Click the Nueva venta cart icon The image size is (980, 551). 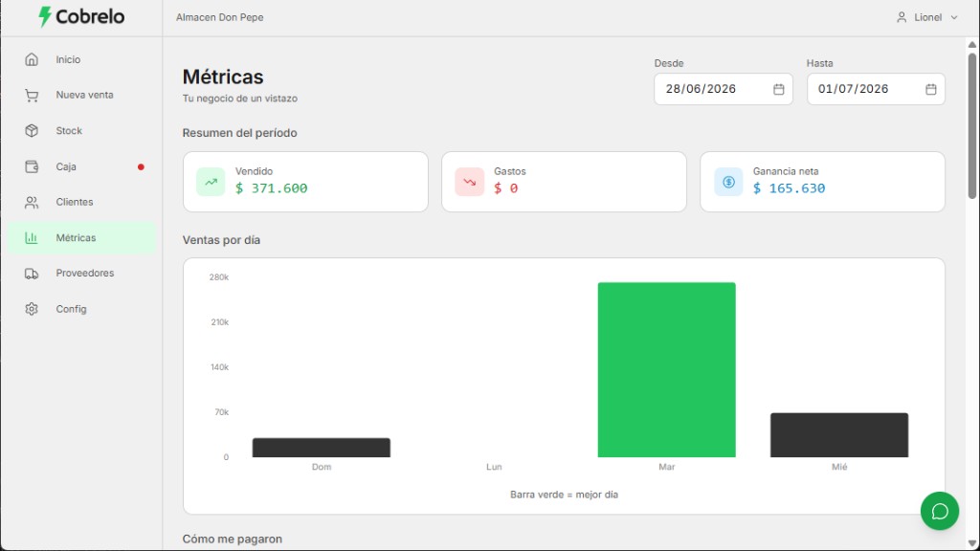[x=32, y=95]
